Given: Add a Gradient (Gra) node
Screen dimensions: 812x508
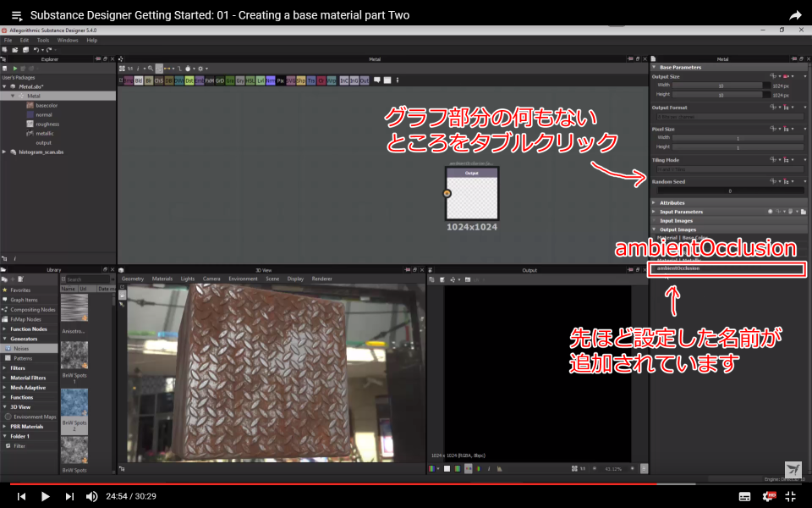Looking at the screenshot, I should point(230,80).
